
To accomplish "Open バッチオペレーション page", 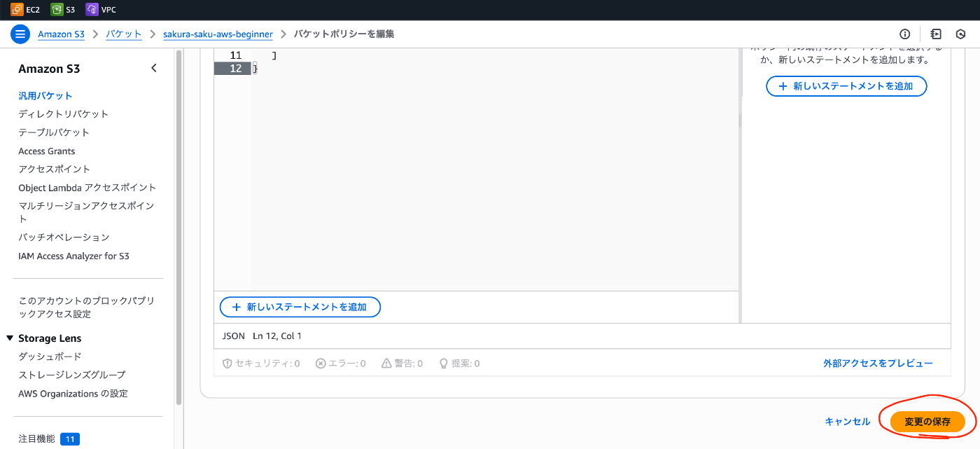I will pos(64,237).
